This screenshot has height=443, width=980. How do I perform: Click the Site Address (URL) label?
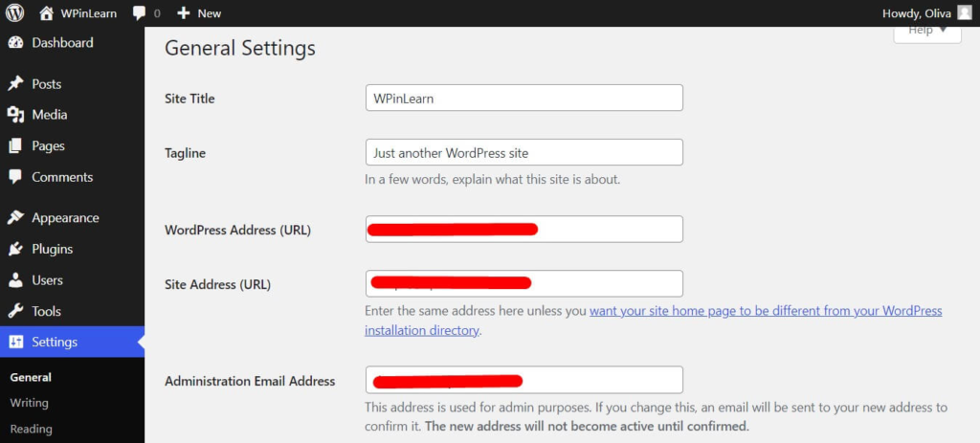point(217,285)
